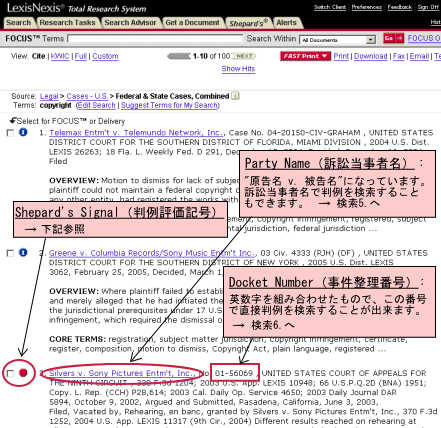Go to the Alerts tab
The width and height of the screenshot is (441, 428).
287,23
